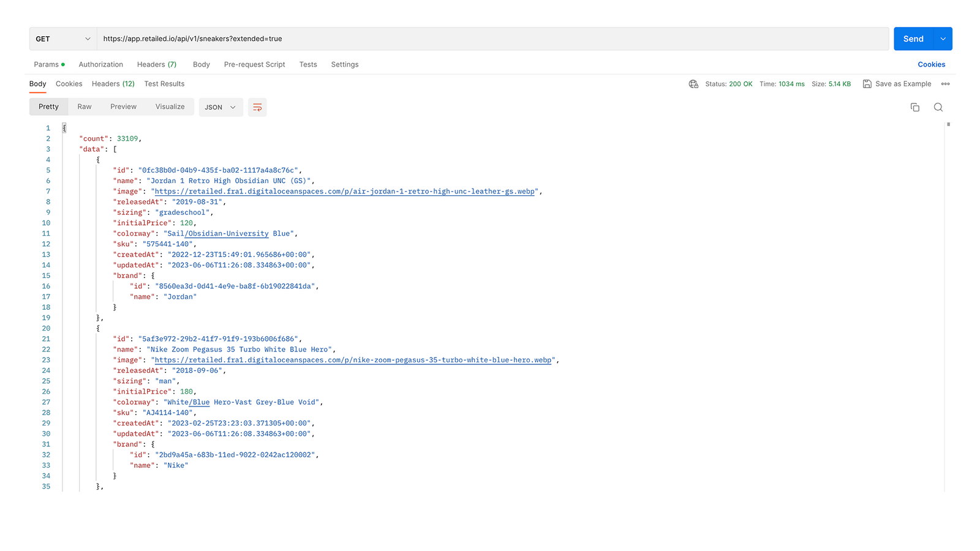980x551 pixels.
Task: Open the GET request method dropdown
Action: click(62, 39)
